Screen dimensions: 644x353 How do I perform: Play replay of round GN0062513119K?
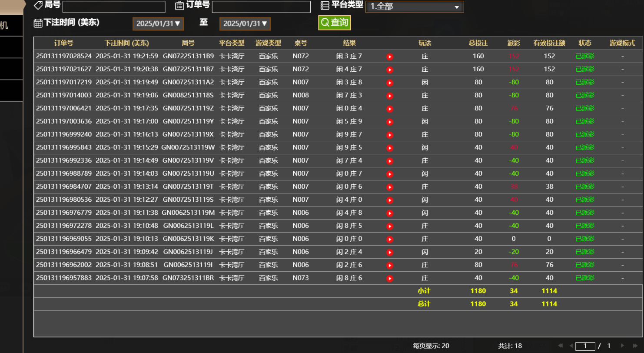(390, 239)
